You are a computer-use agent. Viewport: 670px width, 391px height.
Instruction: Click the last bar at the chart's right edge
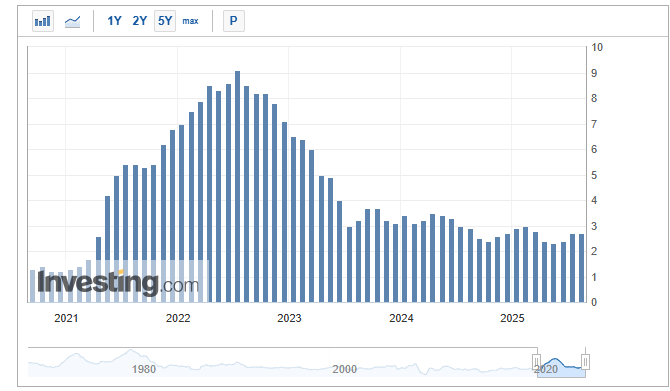[x=582, y=268]
